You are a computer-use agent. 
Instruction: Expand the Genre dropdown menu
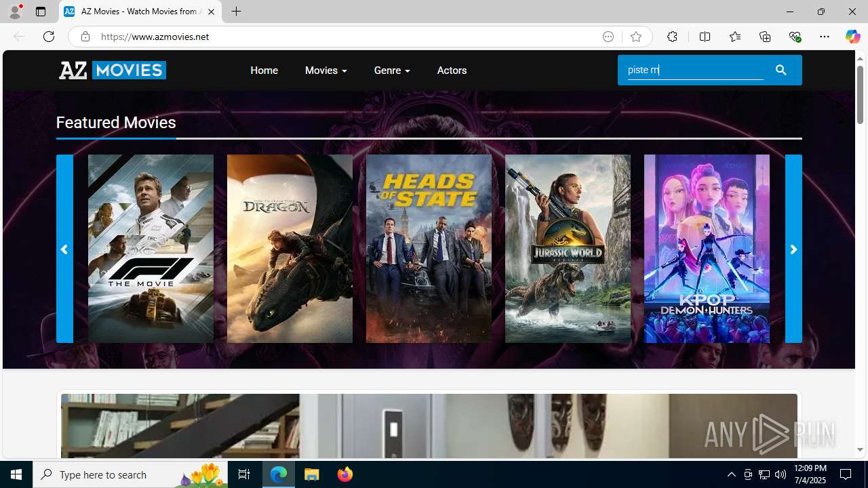(392, 70)
